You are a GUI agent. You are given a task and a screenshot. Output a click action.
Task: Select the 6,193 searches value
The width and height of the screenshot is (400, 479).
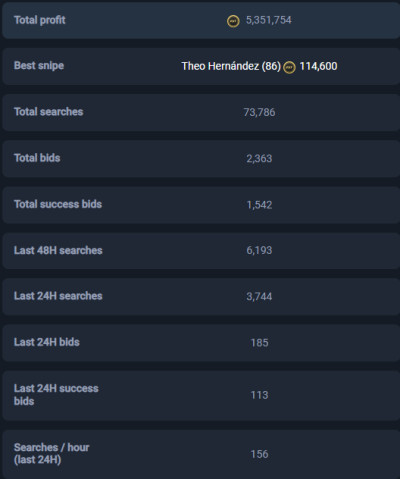click(x=259, y=250)
